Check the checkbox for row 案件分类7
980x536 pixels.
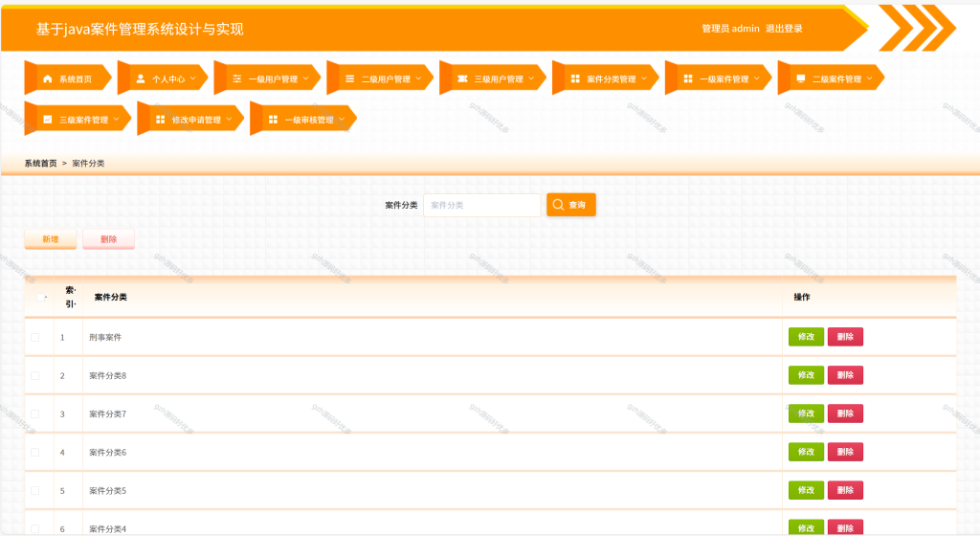(35, 414)
